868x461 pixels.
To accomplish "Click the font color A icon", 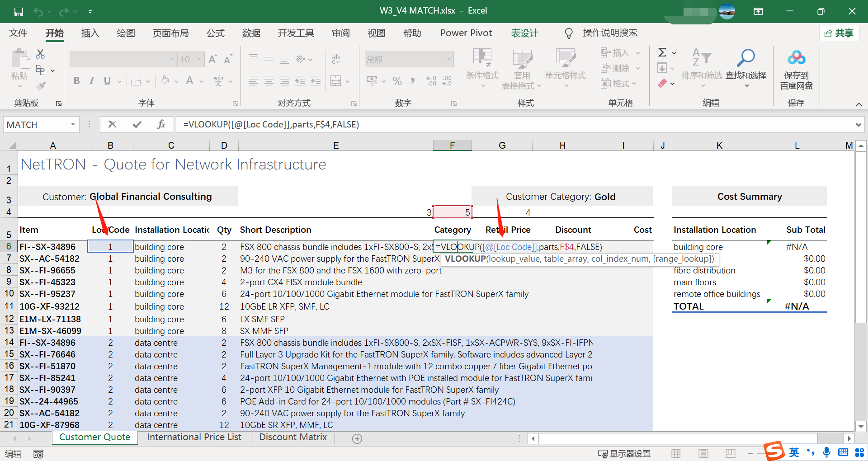I will (x=190, y=81).
